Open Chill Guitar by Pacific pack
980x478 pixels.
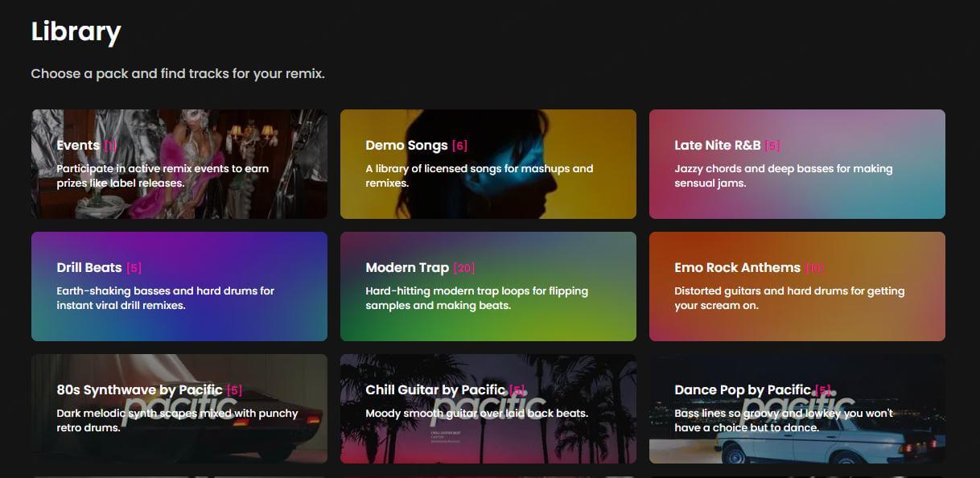pos(488,409)
